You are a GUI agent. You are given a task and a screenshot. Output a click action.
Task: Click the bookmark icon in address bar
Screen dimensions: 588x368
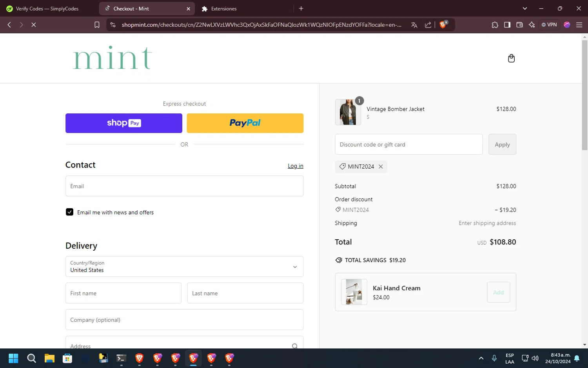97,25
